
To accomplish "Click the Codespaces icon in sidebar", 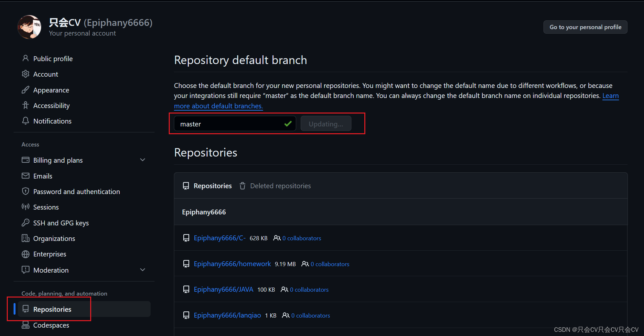I will (26, 325).
